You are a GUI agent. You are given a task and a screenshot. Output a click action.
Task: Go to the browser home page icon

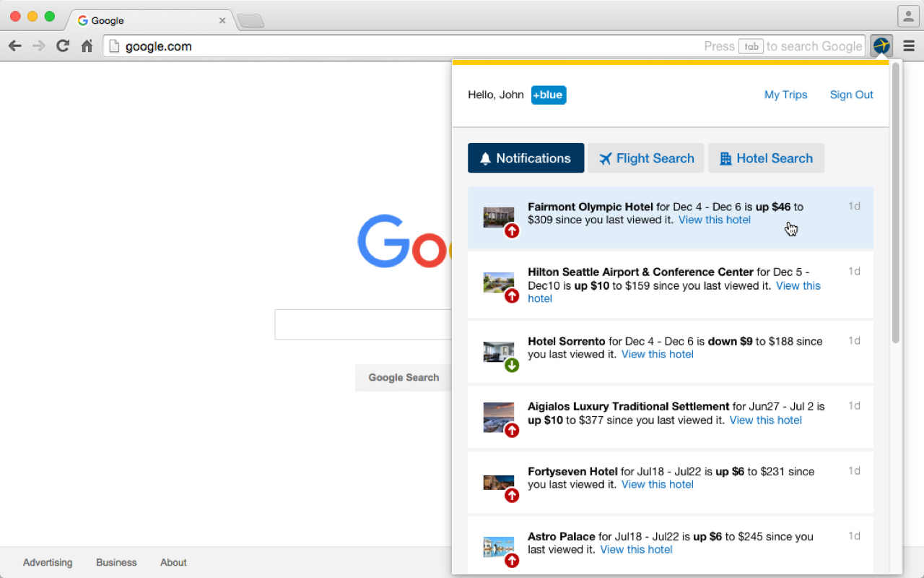(87, 46)
